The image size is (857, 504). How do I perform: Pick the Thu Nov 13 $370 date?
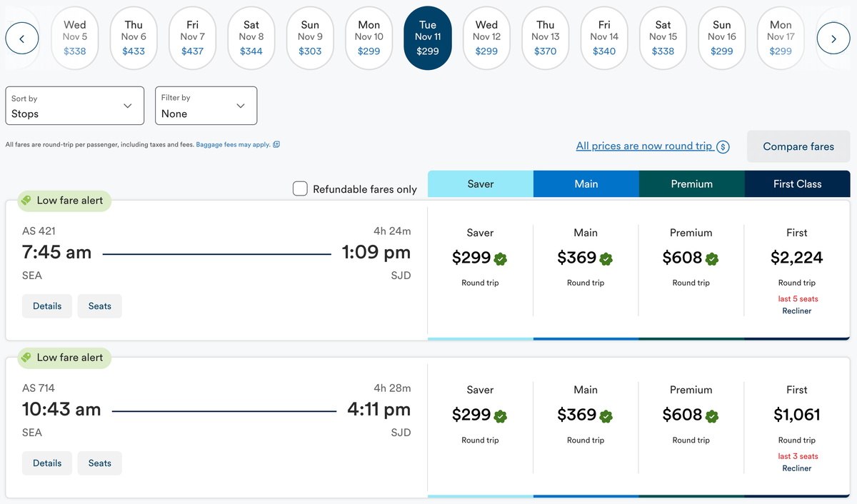[x=545, y=39]
